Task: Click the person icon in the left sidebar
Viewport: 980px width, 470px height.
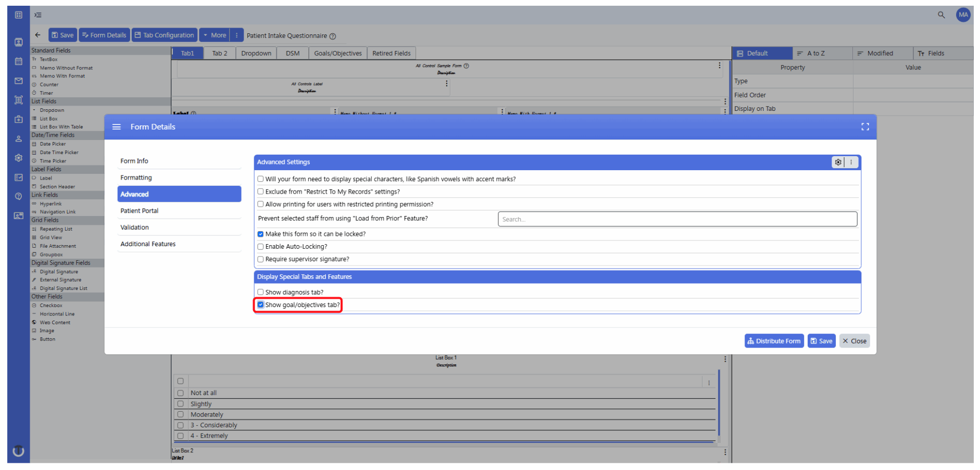Action: 19,139
